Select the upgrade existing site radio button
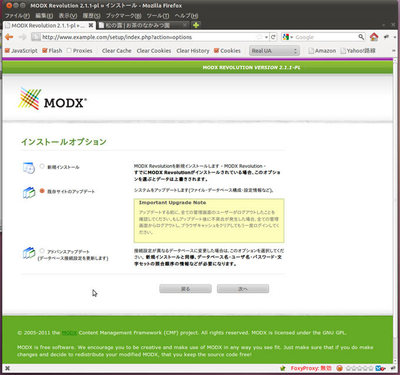The width and height of the screenshot is (400, 375). pyautogui.click(x=42, y=191)
